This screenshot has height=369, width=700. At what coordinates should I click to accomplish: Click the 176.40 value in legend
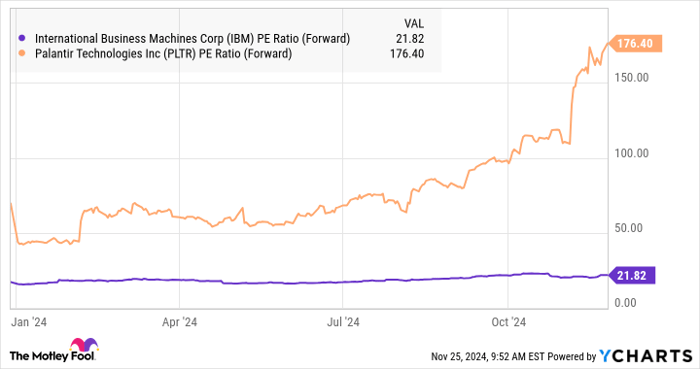(407, 54)
